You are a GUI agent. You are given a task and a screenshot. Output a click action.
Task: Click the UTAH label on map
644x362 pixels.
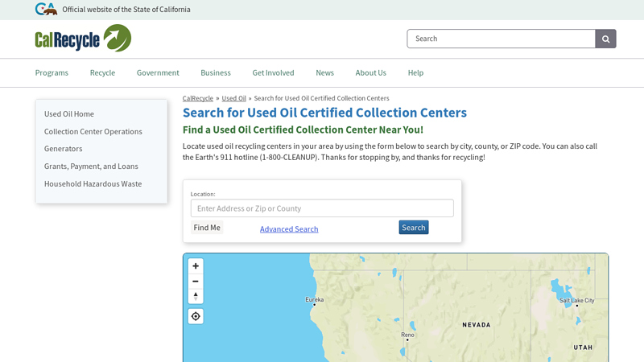pyautogui.click(x=583, y=348)
